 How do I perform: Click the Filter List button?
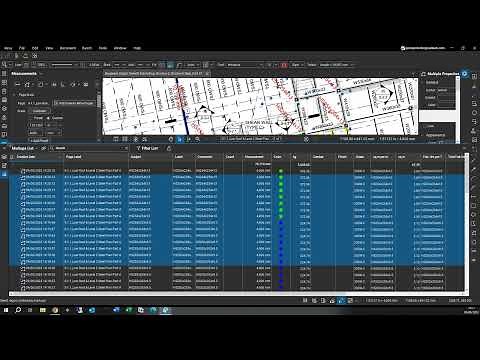148,148
